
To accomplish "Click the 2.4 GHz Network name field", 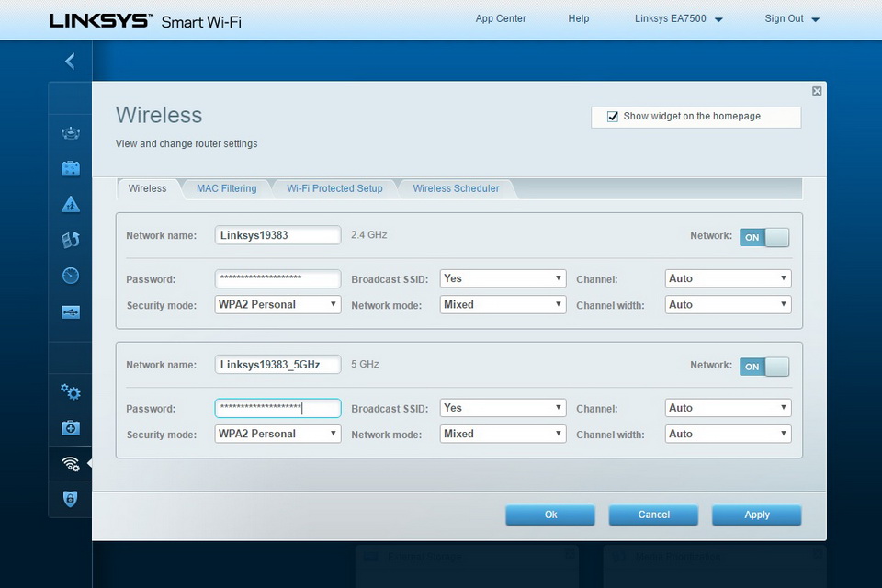I will point(277,235).
